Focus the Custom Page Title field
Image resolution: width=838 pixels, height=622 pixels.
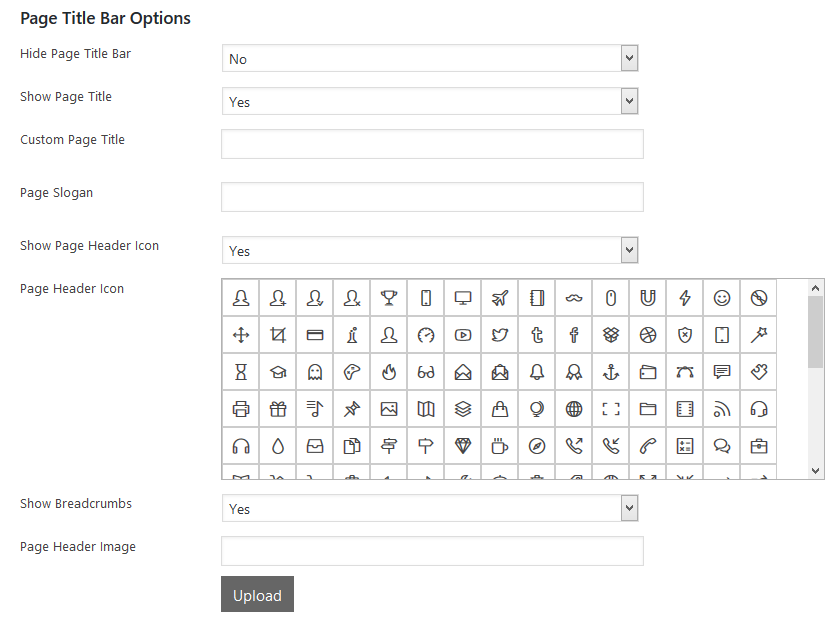point(432,144)
